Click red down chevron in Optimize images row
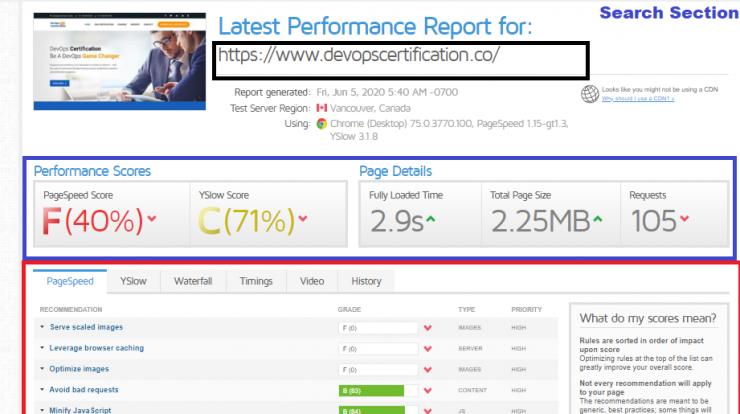740x414 pixels. (x=428, y=370)
